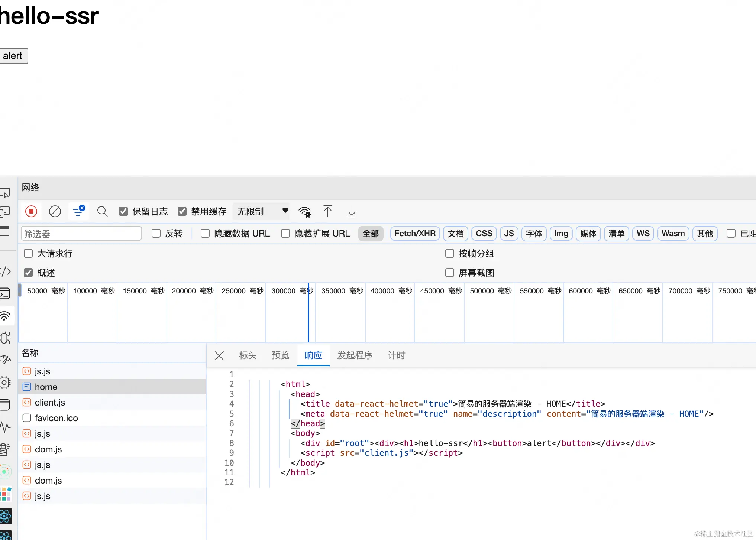Screen dimensions: 756x540
Task: Select the client.js request row
Action: [x=112, y=402]
